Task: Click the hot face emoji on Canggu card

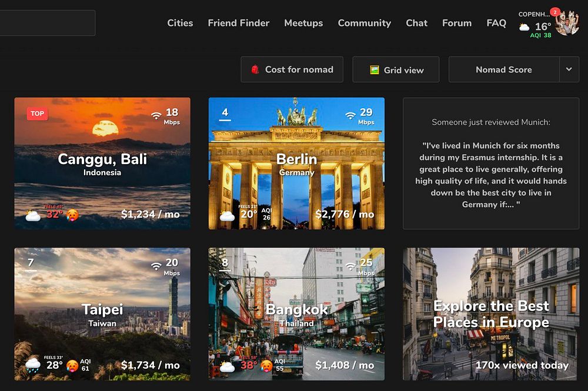Action: (72, 215)
